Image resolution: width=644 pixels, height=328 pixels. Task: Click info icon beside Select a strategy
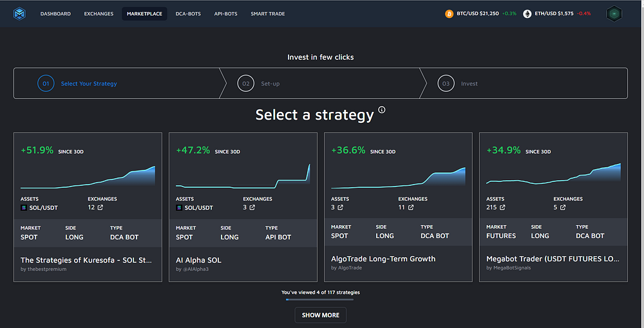tap(381, 109)
